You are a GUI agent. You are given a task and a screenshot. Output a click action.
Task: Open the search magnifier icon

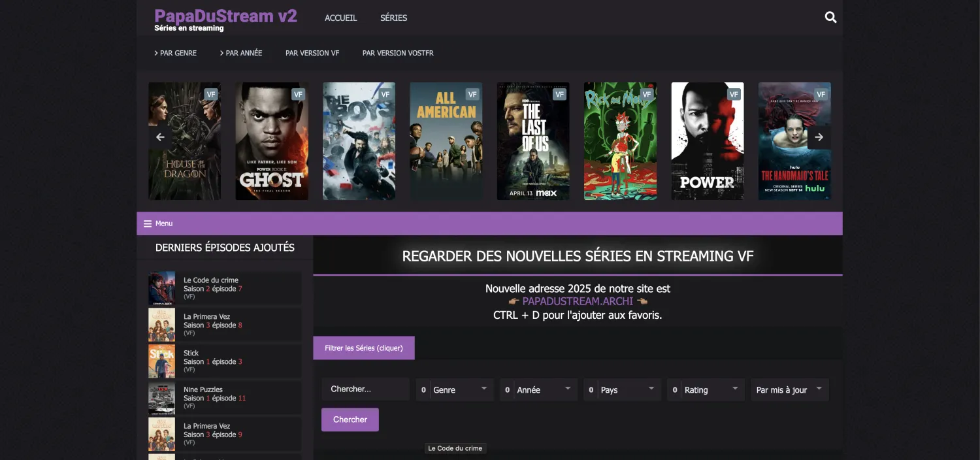click(x=830, y=17)
